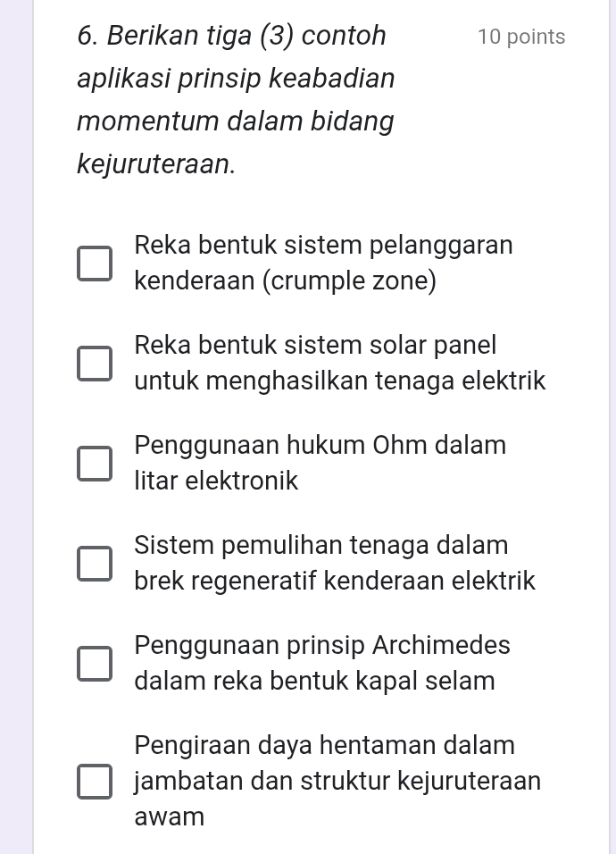The width and height of the screenshot is (616, 854).
Task: Click the 'brek regeneratif kenderaan elektrik' text line
Action: click(335, 582)
